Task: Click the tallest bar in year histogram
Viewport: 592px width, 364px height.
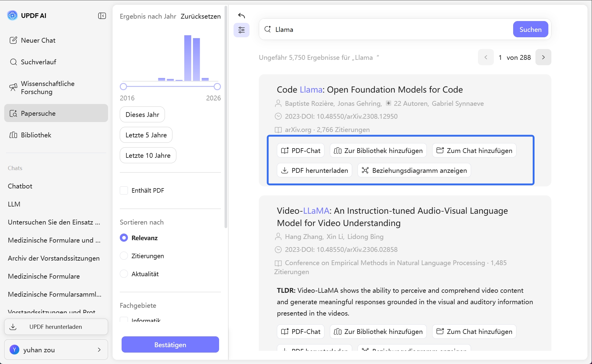Action: tap(188, 58)
